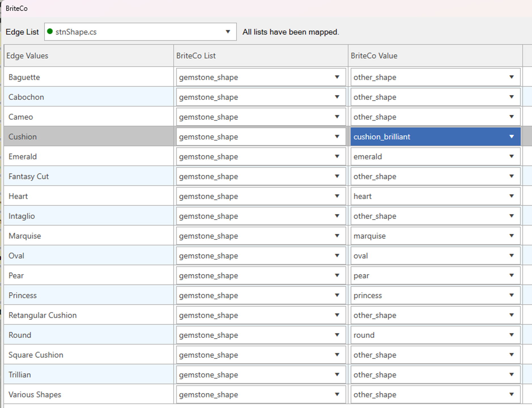Expand BriteCo Value dropdown for Emerald
Viewport: 532px width, 408px height.
pos(511,156)
